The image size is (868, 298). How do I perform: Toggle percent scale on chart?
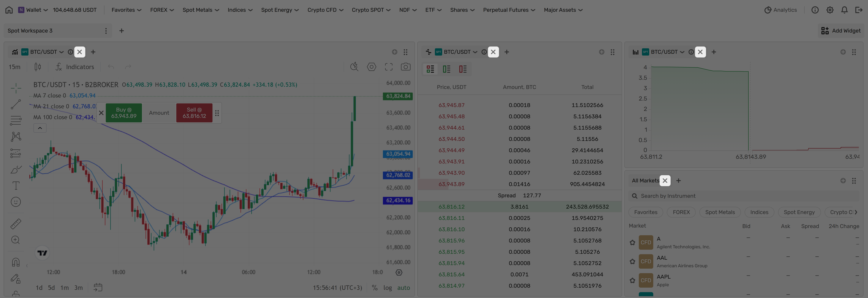374,288
